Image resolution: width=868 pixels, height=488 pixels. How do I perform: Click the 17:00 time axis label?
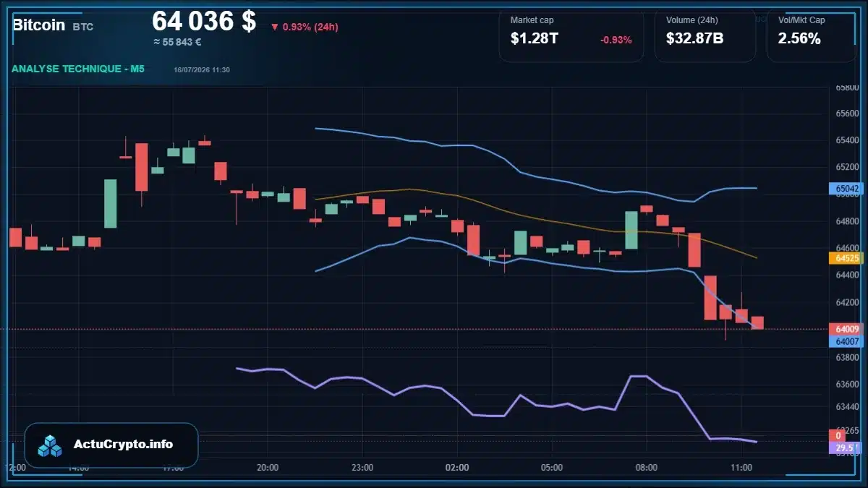tap(173, 468)
